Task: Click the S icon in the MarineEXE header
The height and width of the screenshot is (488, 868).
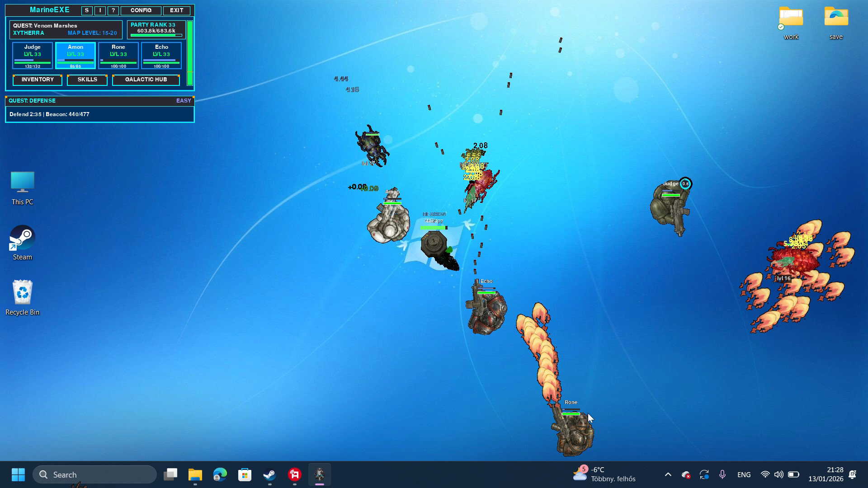Action: (x=86, y=10)
